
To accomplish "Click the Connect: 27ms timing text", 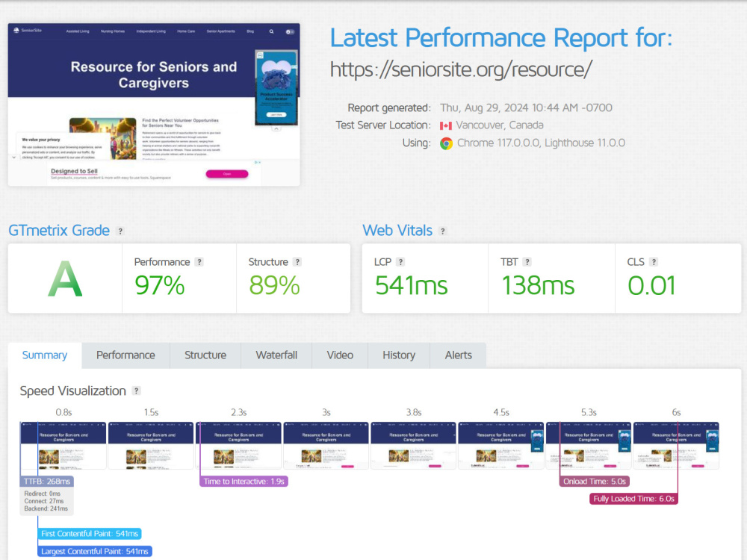I will [x=44, y=501].
